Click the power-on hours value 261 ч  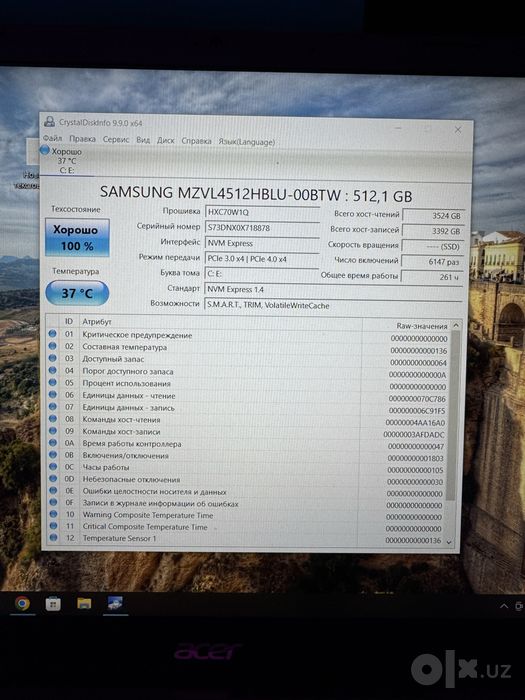432,277
